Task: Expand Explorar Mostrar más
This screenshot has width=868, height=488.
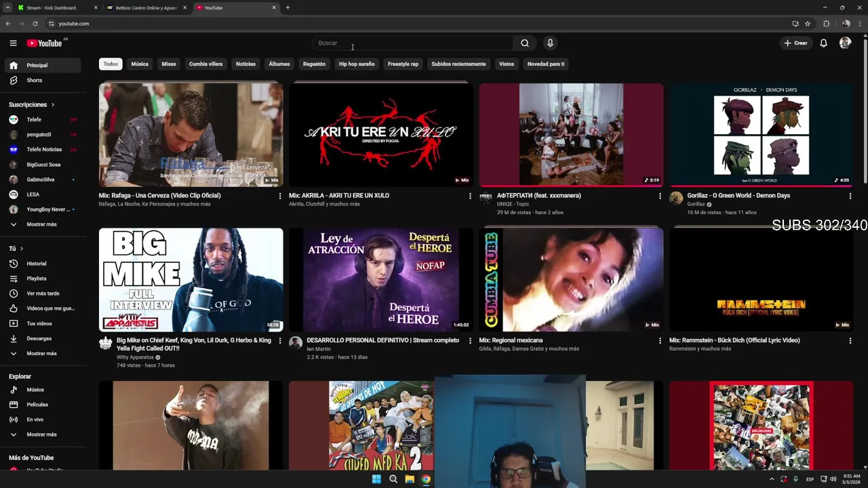Action: click(42, 434)
